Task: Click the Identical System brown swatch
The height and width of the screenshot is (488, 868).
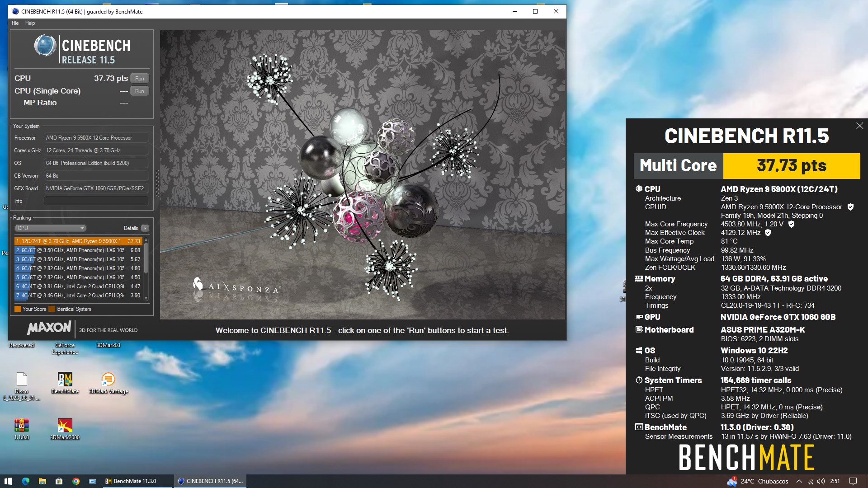Action: click(52, 309)
